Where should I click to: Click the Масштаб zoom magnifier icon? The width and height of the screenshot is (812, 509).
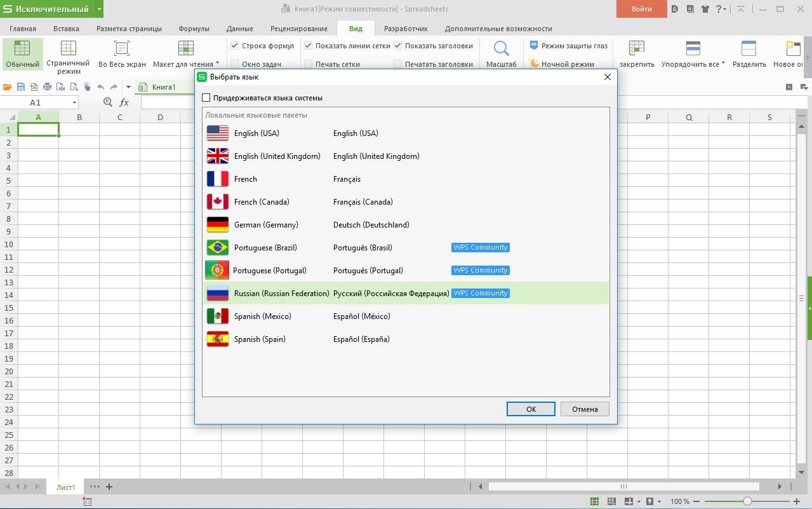[x=501, y=49]
